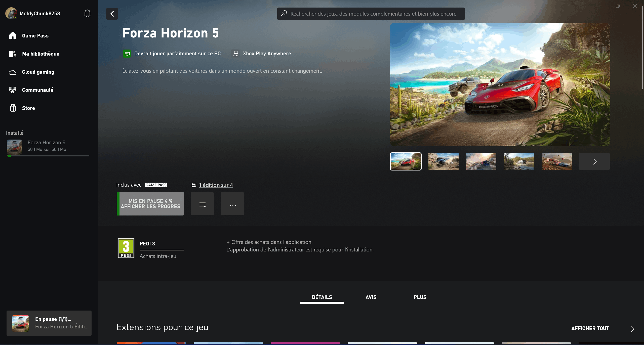
Task: Click download queue game thumbnail
Action: pyautogui.click(x=20, y=323)
